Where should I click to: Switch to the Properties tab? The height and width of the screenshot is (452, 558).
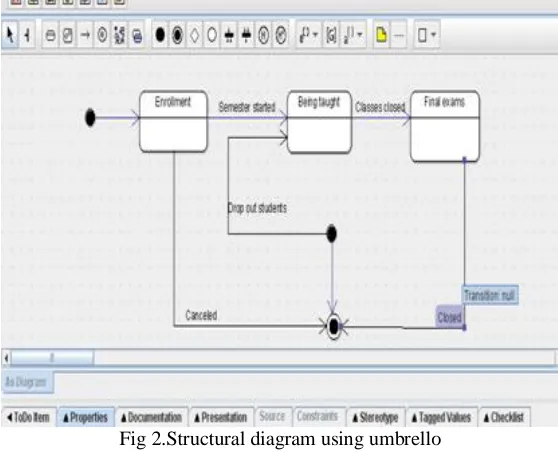[85, 417]
